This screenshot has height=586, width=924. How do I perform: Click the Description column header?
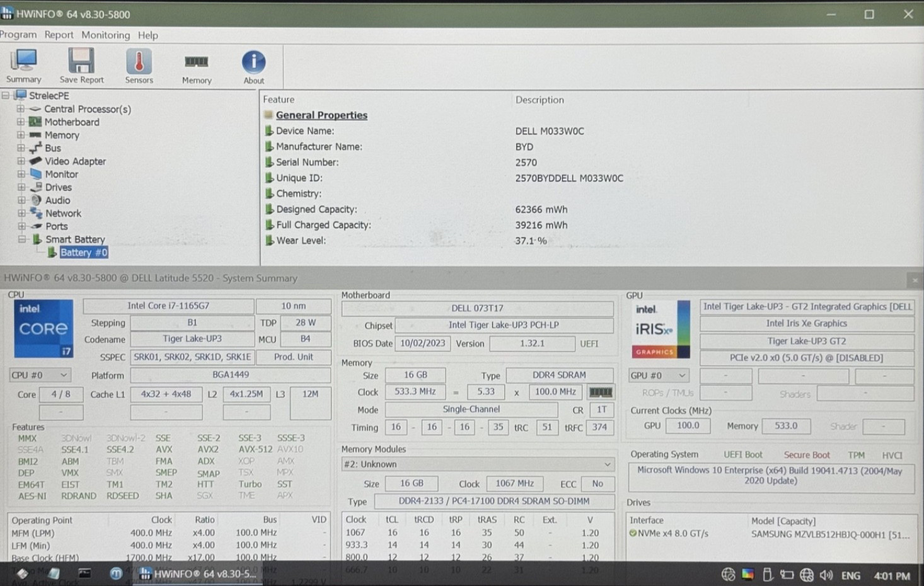pos(540,100)
